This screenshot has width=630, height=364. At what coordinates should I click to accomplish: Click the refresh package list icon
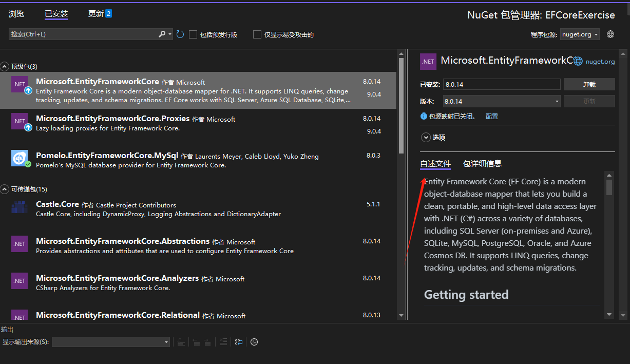pyautogui.click(x=180, y=34)
